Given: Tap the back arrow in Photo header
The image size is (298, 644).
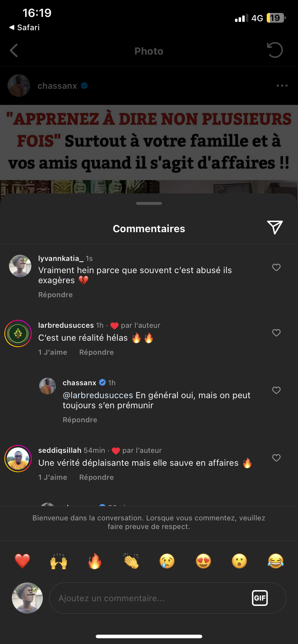Looking at the screenshot, I should coord(14,51).
